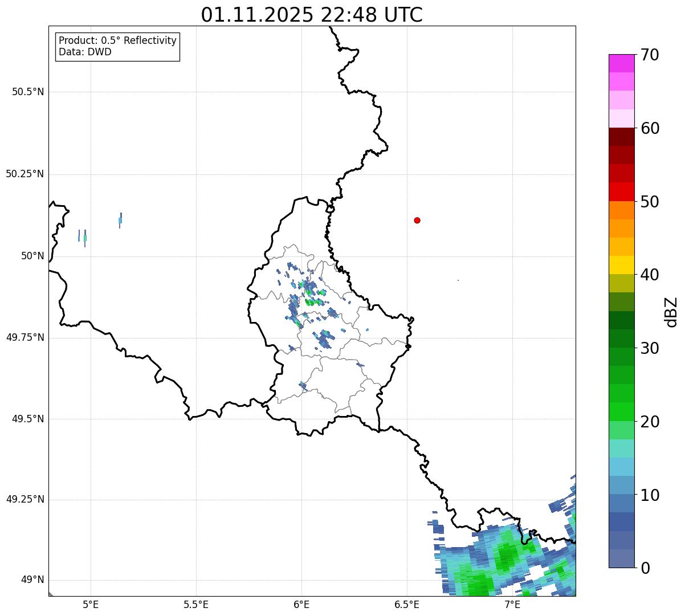Click the 50.5°N latitude label
The height and width of the screenshot is (616, 685).
point(28,92)
